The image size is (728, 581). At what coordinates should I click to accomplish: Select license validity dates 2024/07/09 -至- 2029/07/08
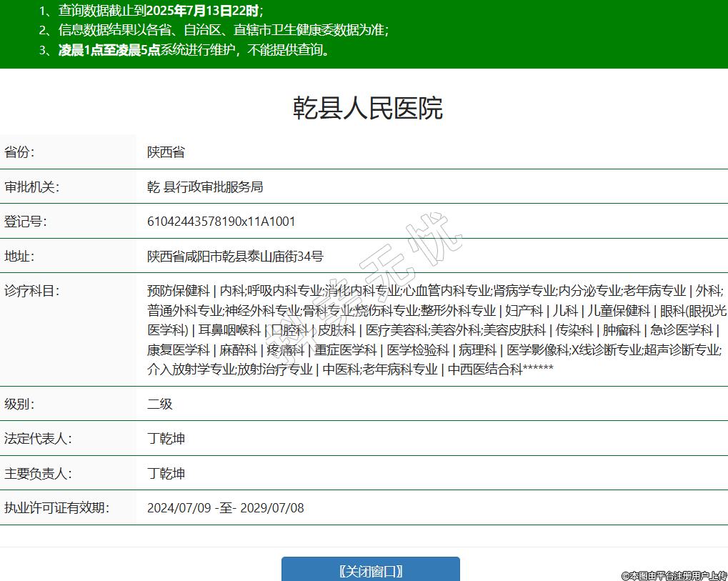click(225, 508)
